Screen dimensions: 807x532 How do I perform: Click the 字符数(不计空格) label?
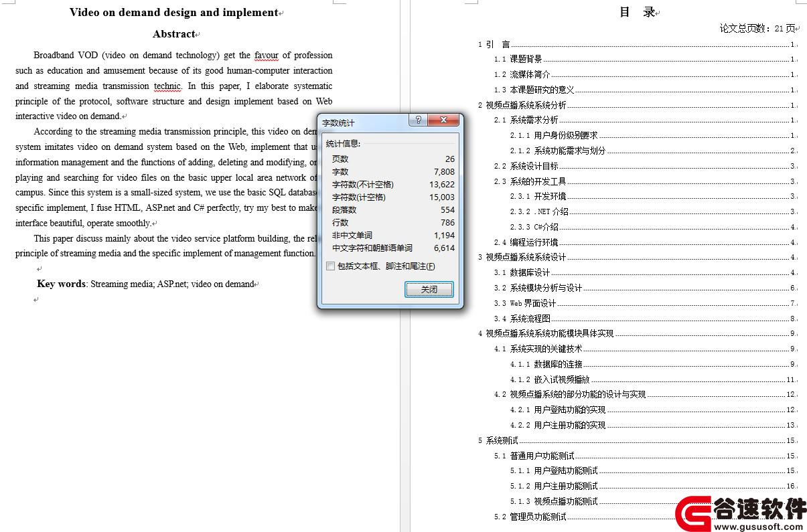363,185
